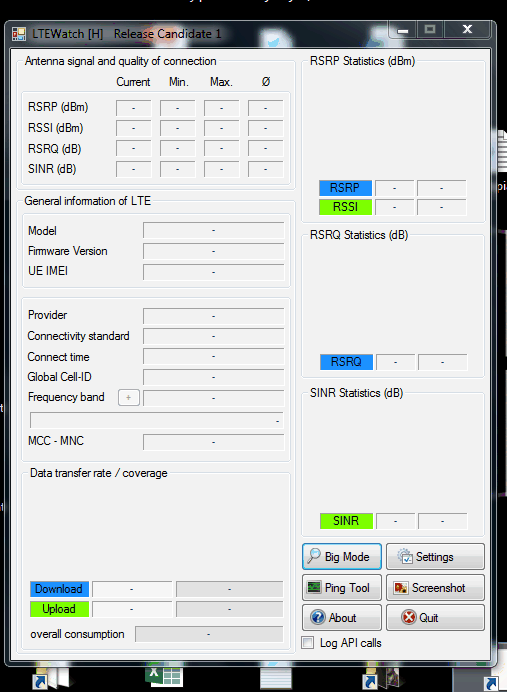Click the green Upload legend label
Screen dimensions: 507x692
(x=59, y=609)
